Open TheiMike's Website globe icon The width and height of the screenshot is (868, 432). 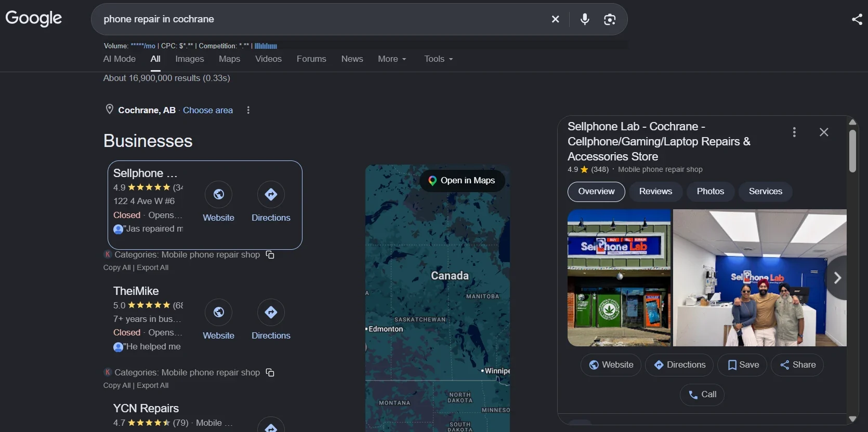pos(219,312)
